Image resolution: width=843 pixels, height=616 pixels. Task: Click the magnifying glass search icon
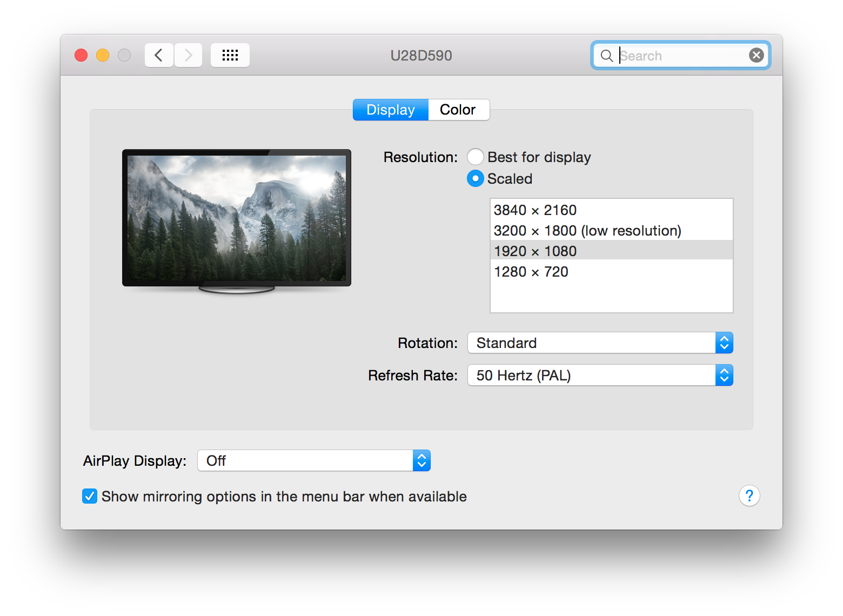pyautogui.click(x=607, y=56)
